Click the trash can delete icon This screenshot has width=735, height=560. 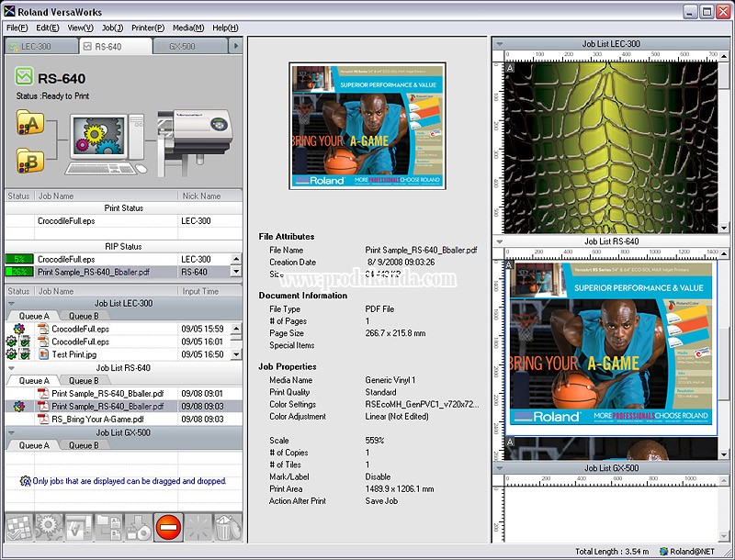point(227,529)
